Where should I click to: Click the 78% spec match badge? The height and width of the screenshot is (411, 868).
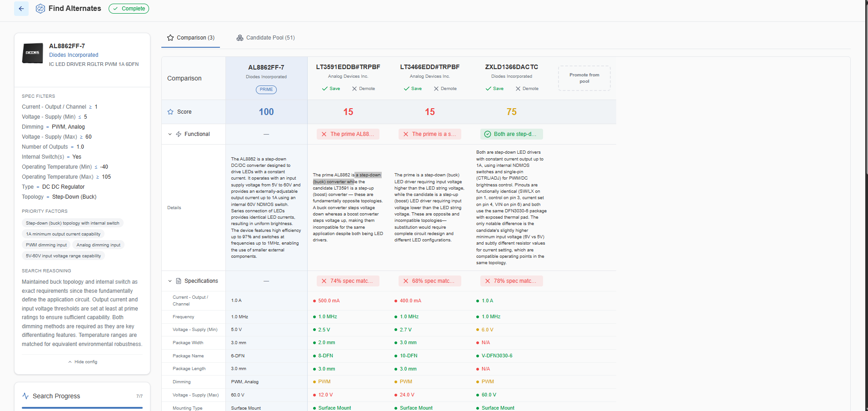(512, 281)
